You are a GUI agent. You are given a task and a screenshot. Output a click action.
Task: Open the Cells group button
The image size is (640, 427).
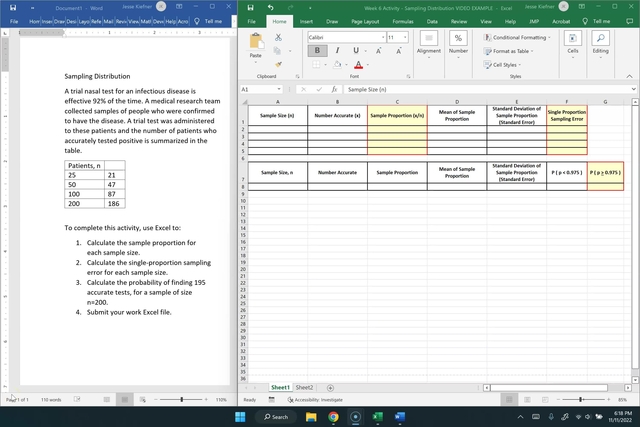coord(573,45)
